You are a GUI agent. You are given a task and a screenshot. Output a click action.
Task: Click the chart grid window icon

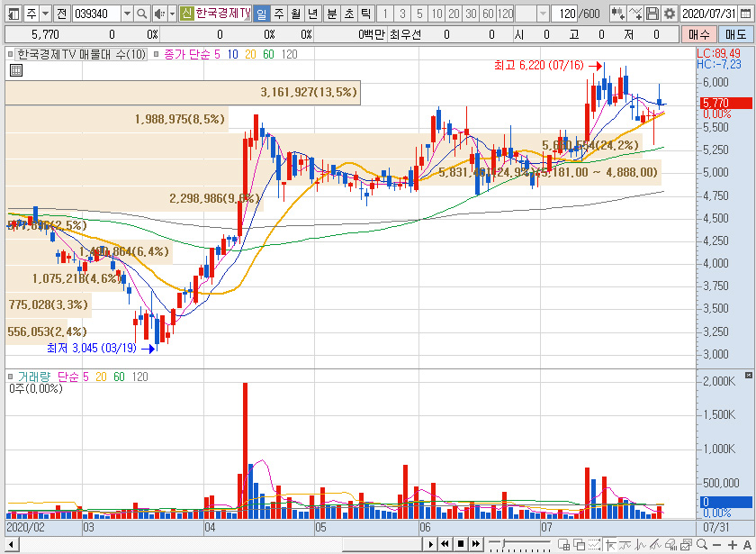click(x=563, y=544)
